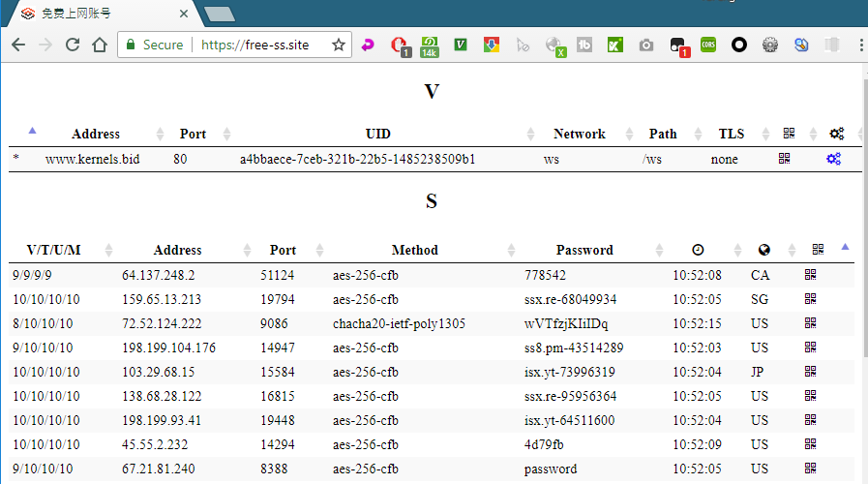Sort V table by UID column

click(378, 134)
